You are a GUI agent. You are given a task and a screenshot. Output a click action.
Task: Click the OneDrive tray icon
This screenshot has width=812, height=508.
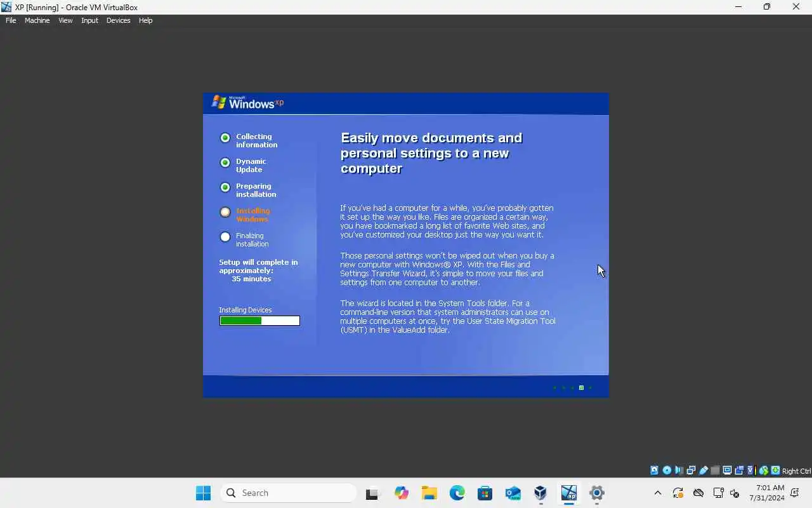698,493
